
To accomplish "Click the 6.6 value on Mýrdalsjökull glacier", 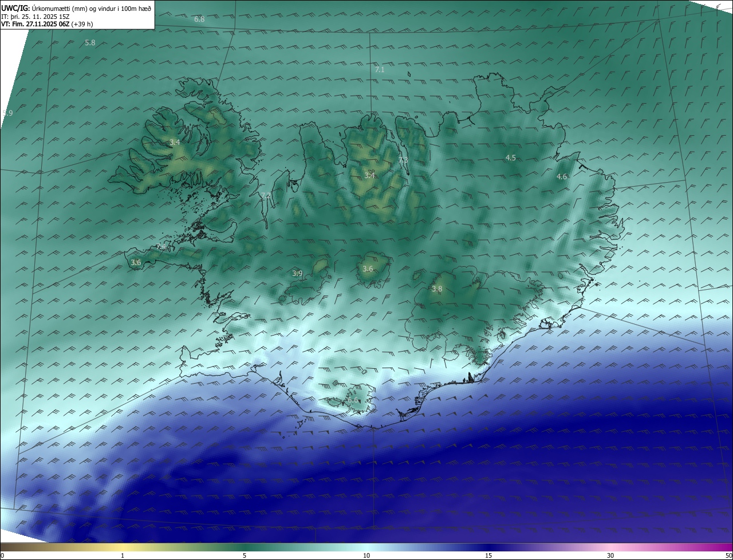I will pyautogui.click(x=353, y=400).
